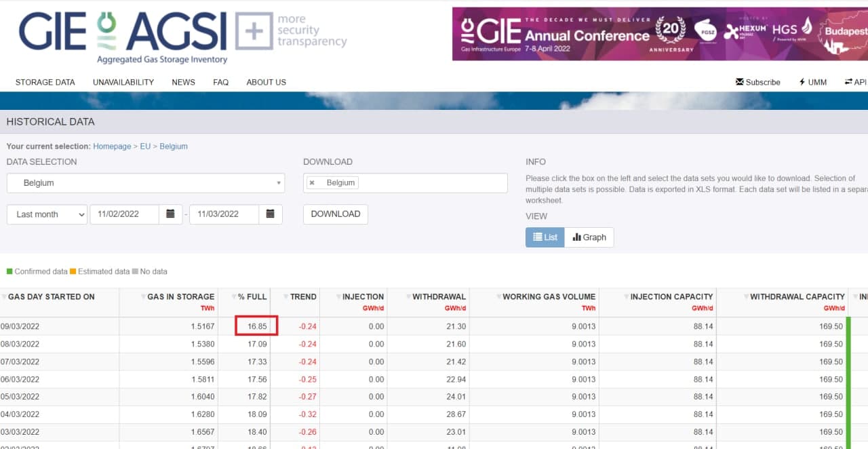The width and height of the screenshot is (868, 449).
Task: Click the end date calendar icon
Action: pos(270,214)
